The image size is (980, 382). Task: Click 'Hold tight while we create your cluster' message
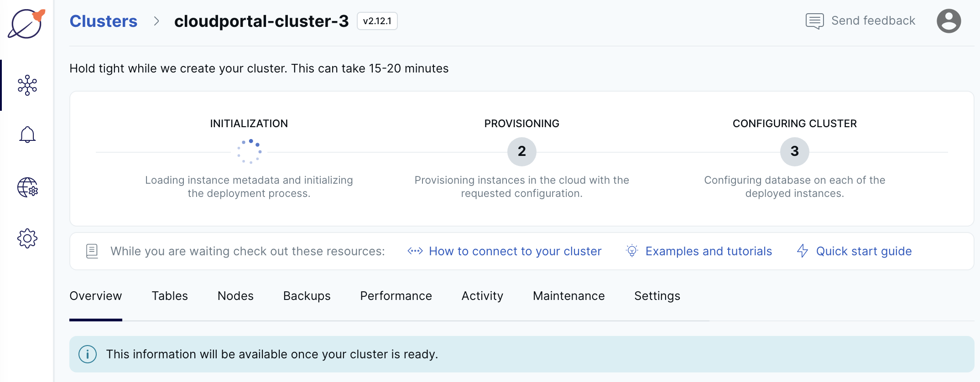coord(259,68)
